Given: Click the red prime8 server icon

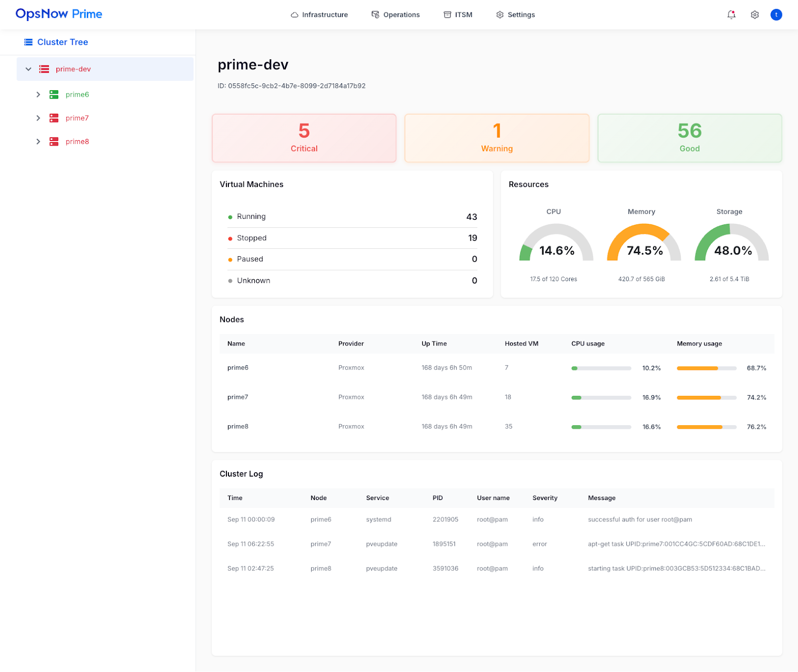Looking at the screenshot, I should [x=54, y=142].
